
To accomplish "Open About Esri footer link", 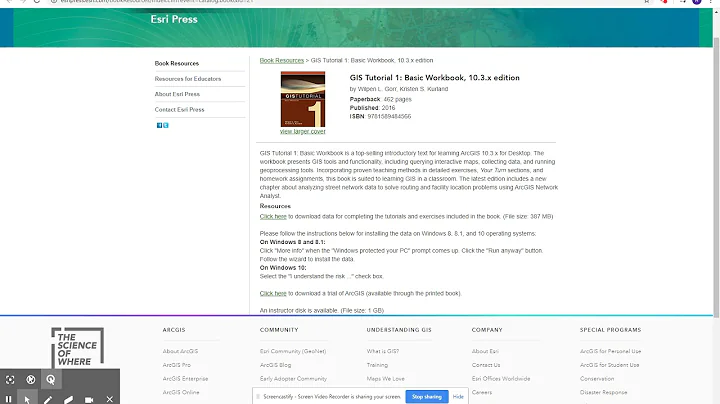I will (x=485, y=351).
